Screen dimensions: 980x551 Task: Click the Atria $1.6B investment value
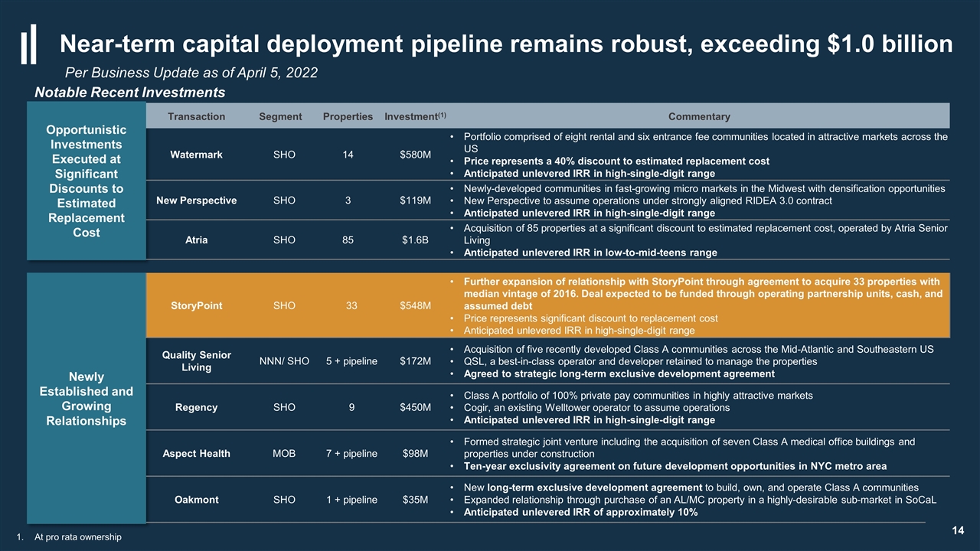415,240
